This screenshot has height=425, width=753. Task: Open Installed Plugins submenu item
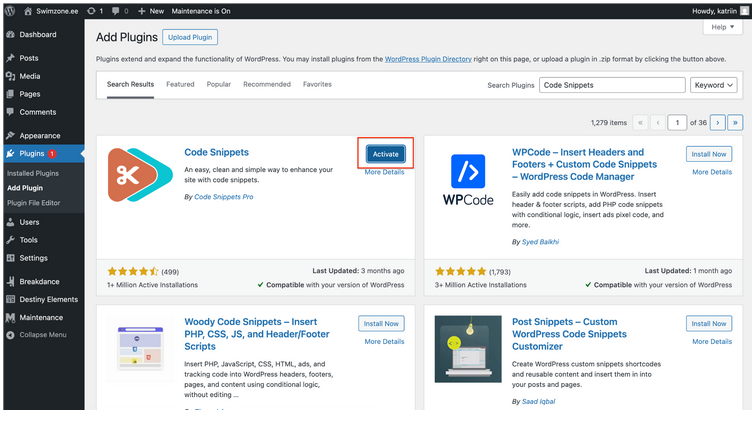[x=33, y=173]
